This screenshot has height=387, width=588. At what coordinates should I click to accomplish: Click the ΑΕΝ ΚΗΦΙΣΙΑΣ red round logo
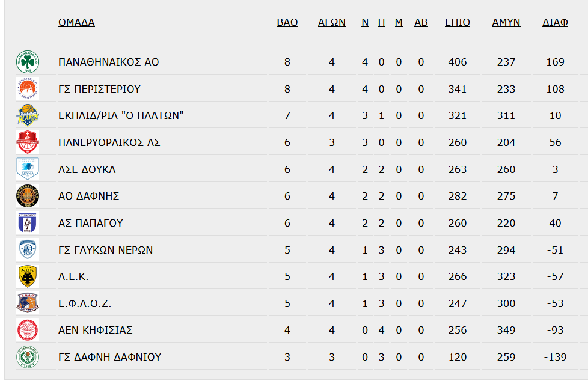[28, 330]
